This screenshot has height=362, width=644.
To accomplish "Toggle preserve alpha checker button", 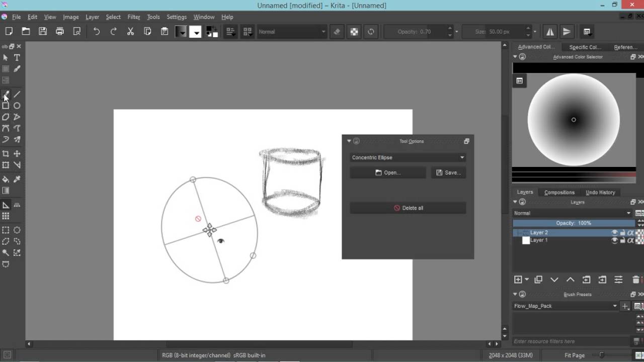I will tap(354, 31).
